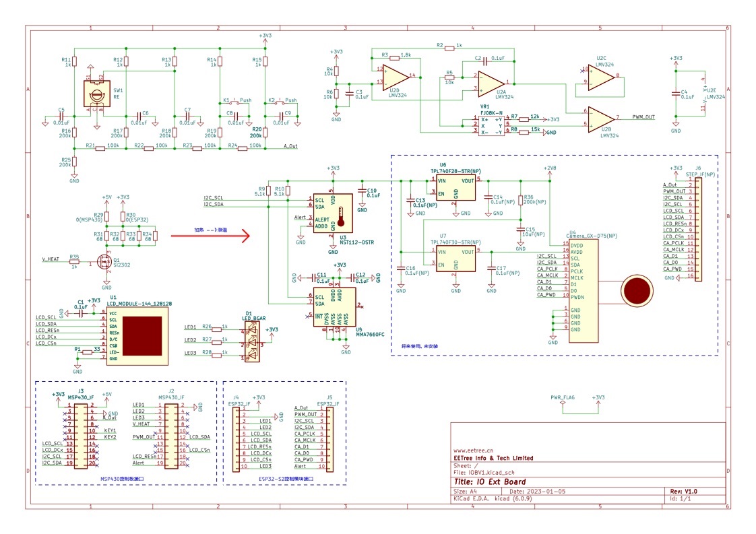Select the red heating arrow
The height and width of the screenshot is (534, 756).
pyautogui.click(x=211, y=236)
